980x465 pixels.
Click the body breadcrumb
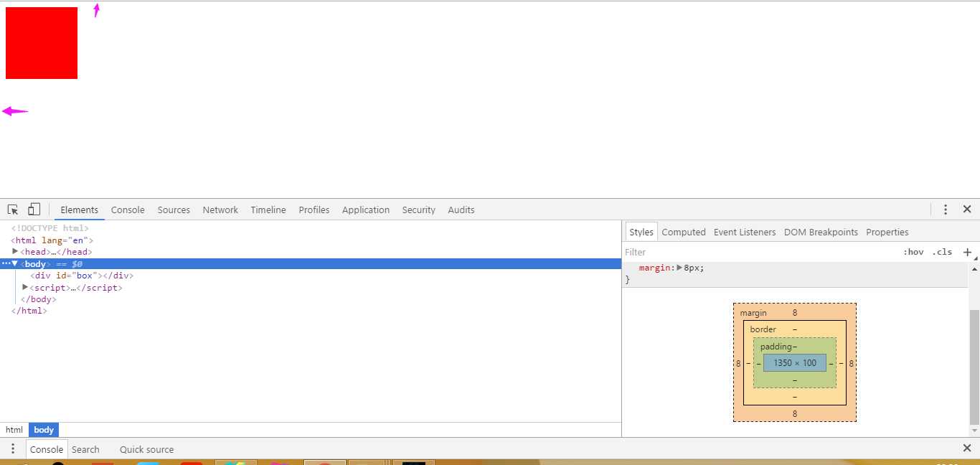click(44, 430)
